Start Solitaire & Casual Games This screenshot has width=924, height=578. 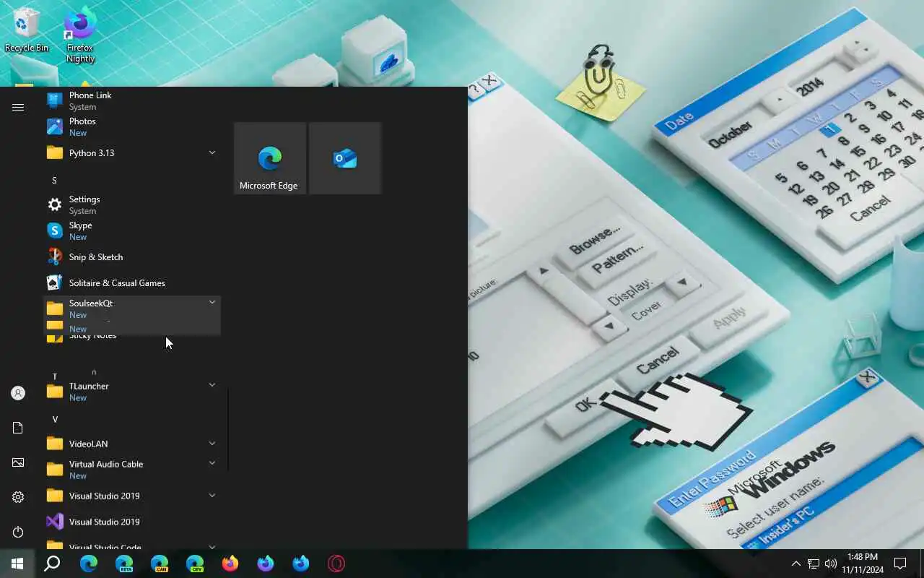[132, 282]
